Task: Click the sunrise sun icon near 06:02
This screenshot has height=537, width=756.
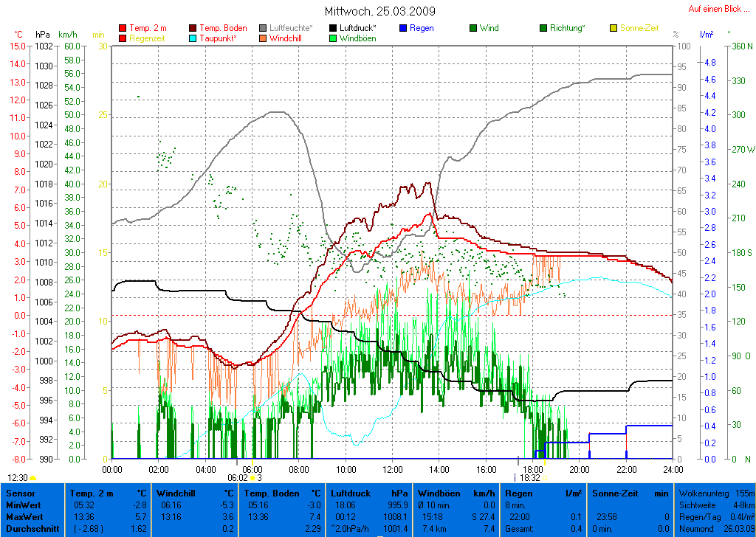Action: (x=252, y=478)
